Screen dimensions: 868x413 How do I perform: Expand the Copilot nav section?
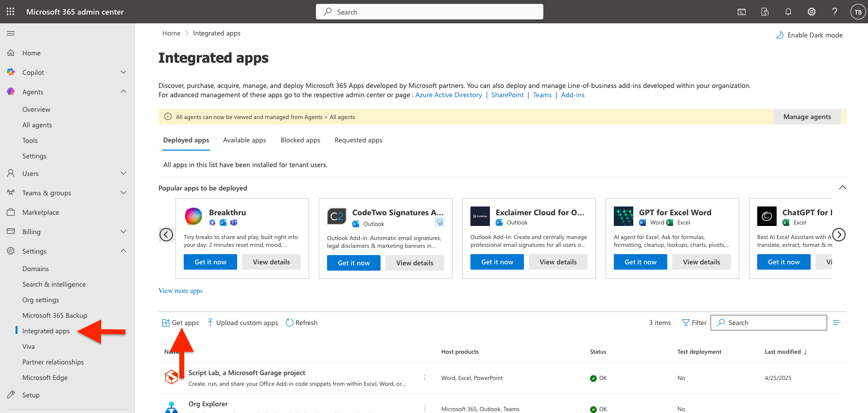(123, 72)
